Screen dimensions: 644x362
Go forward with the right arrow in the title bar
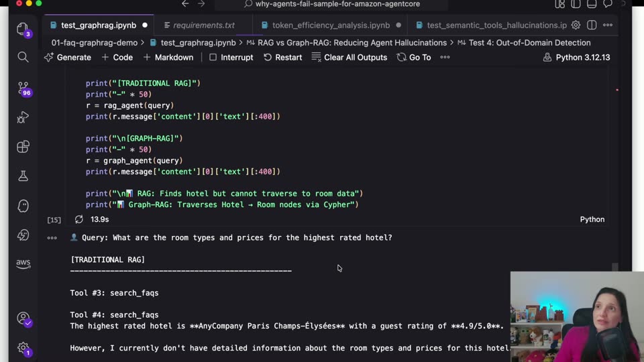pos(201,4)
